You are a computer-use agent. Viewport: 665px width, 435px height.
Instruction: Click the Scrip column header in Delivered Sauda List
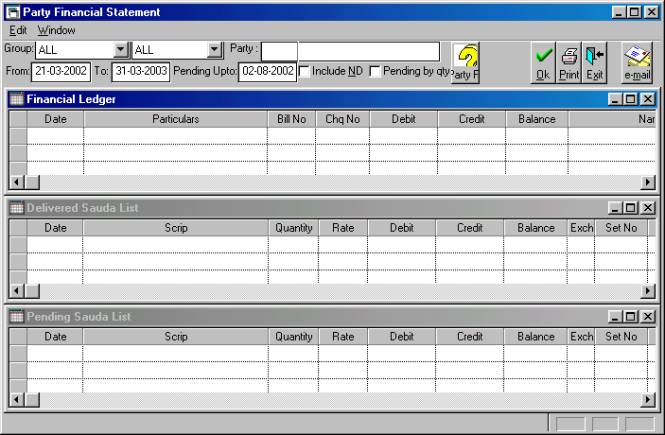click(x=175, y=228)
